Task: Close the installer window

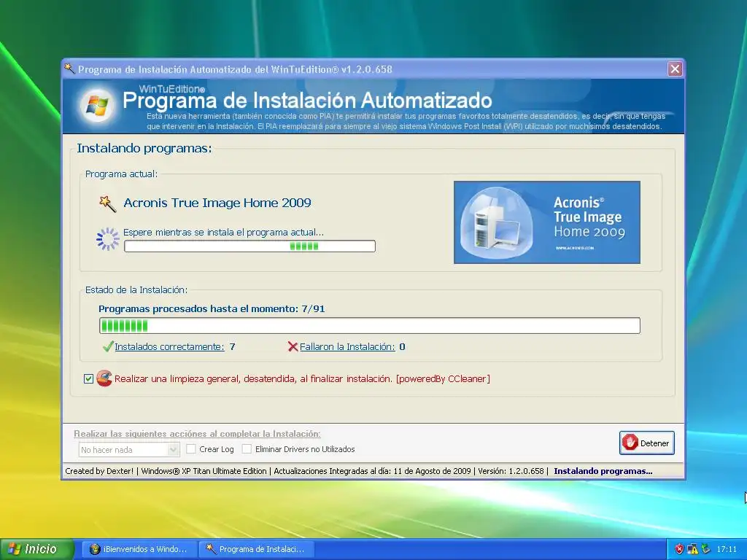Action: [675, 69]
